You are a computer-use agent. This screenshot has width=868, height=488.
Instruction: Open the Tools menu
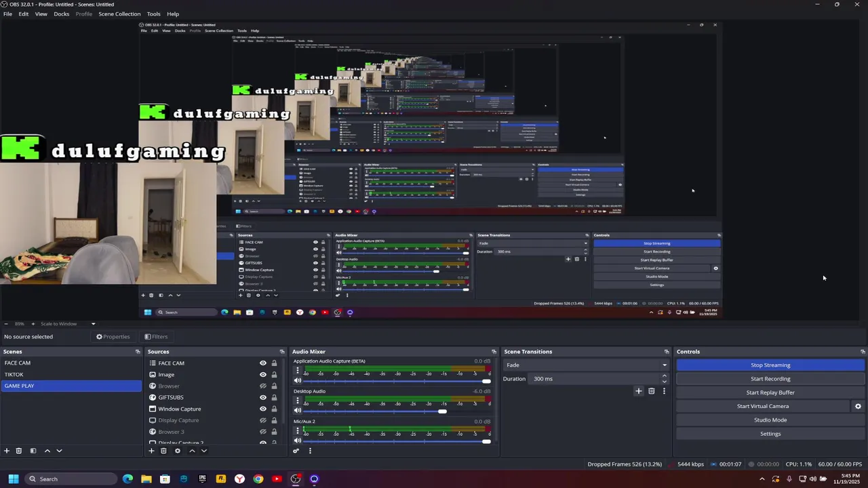click(154, 14)
